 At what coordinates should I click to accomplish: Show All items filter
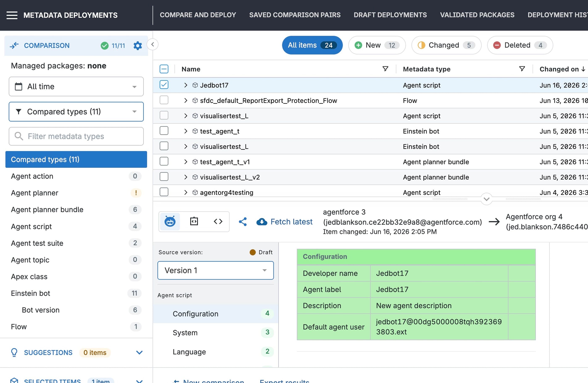tap(312, 45)
